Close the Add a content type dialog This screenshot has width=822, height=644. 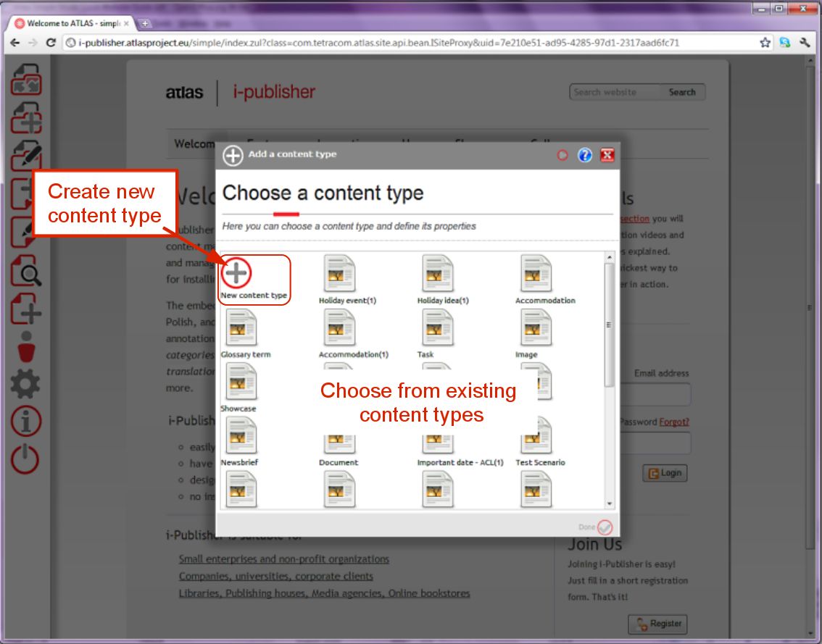607,155
